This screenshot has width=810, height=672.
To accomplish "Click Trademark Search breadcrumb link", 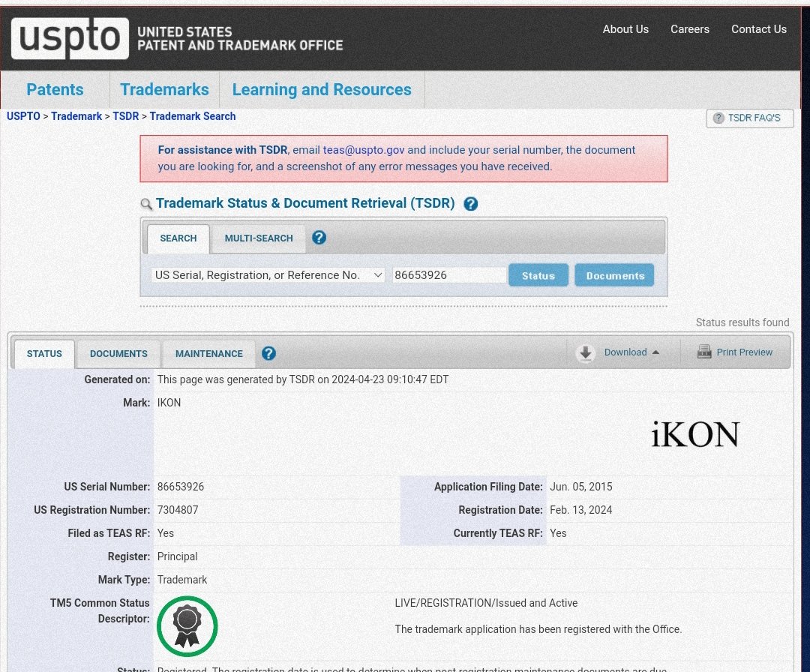I will click(x=193, y=116).
